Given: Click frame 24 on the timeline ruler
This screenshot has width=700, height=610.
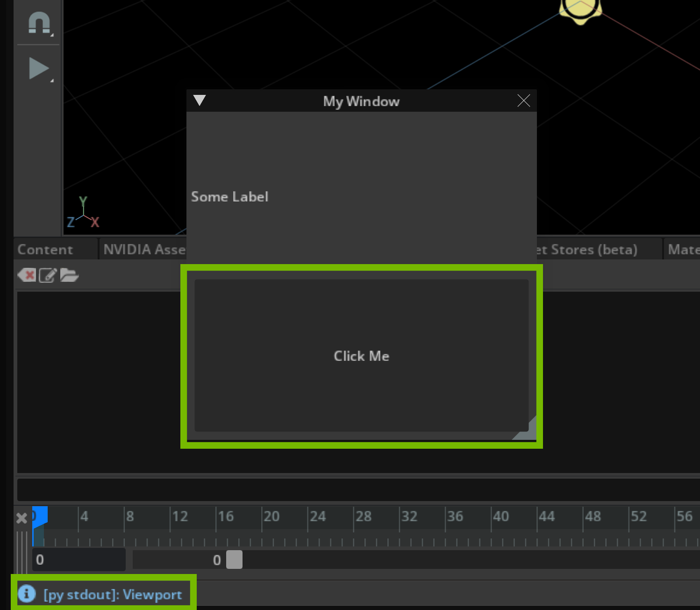Looking at the screenshot, I should (318, 517).
